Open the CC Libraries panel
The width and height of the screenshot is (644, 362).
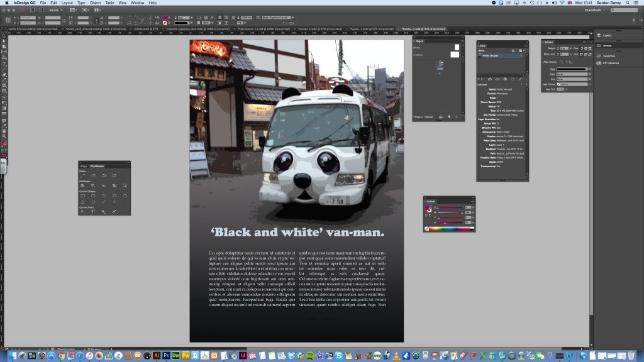click(610, 63)
